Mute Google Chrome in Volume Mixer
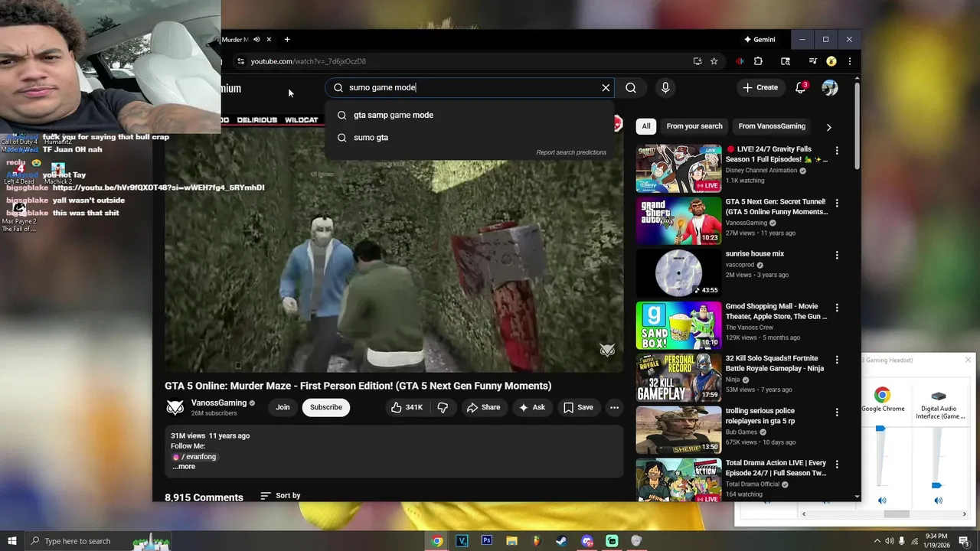Viewport: 980px width, 551px height. click(882, 500)
